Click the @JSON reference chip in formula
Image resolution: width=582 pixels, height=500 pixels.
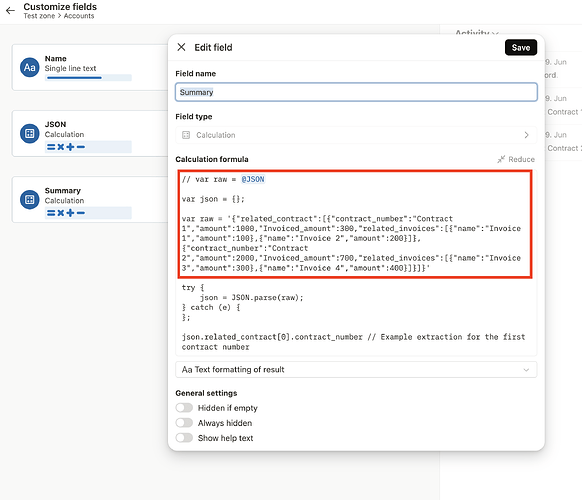pos(253,179)
